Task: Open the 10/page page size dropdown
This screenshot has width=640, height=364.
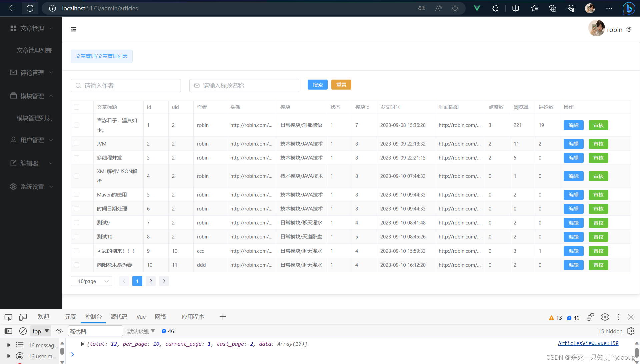Action: pyautogui.click(x=91, y=281)
